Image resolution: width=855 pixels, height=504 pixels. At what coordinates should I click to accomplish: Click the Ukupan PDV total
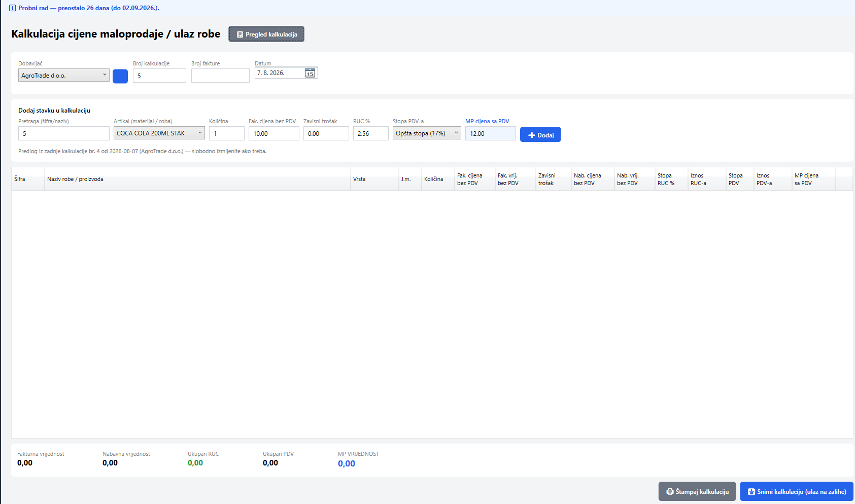pos(270,463)
